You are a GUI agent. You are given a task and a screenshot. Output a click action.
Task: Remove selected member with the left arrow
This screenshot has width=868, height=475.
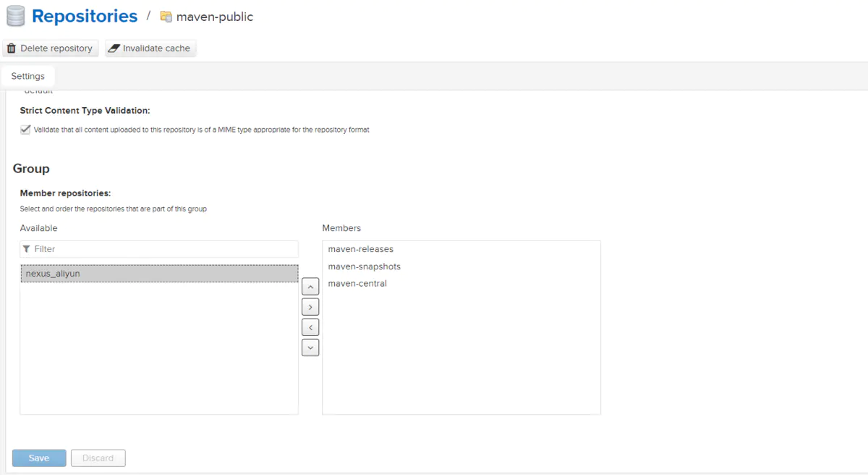pos(310,327)
